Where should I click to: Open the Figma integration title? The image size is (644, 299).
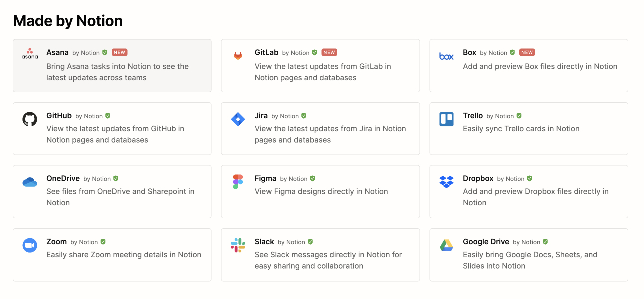pos(265,178)
